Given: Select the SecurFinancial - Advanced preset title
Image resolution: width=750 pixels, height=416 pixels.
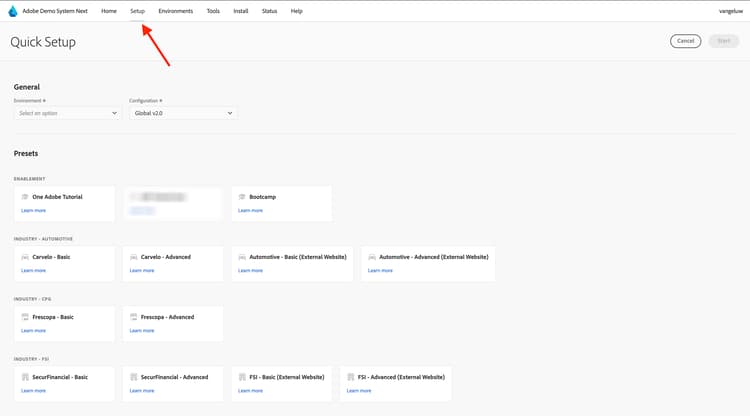Looking at the screenshot, I should (175, 377).
